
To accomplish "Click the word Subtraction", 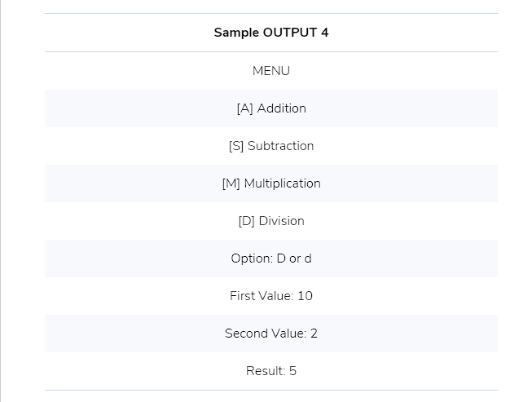I will 280,146.
